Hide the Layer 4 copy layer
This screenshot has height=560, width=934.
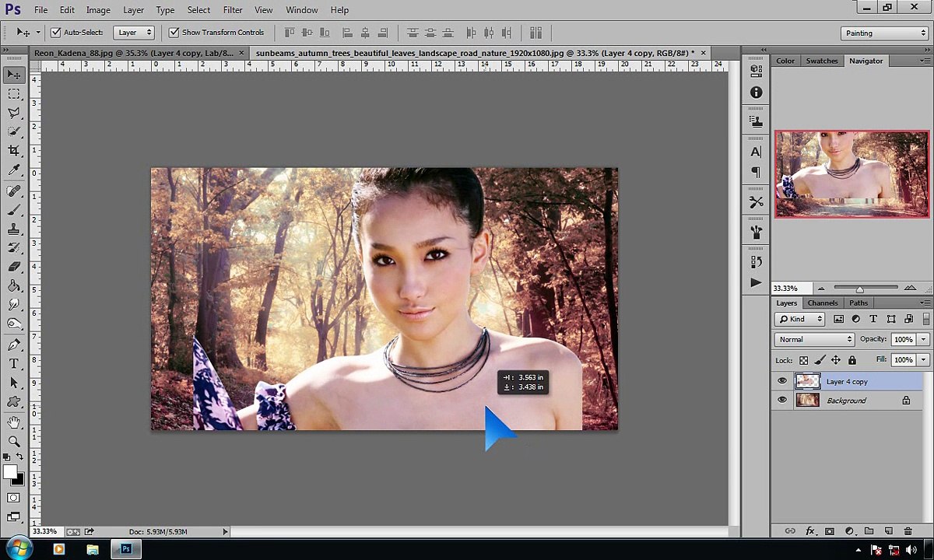pyautogui.click(x=782, y=381)
